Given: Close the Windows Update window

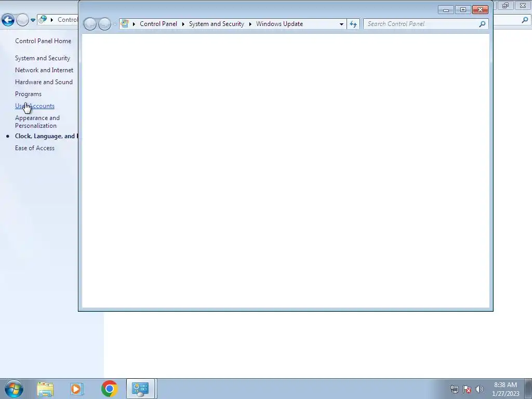Looking at the screenshot, I should 480,10.
